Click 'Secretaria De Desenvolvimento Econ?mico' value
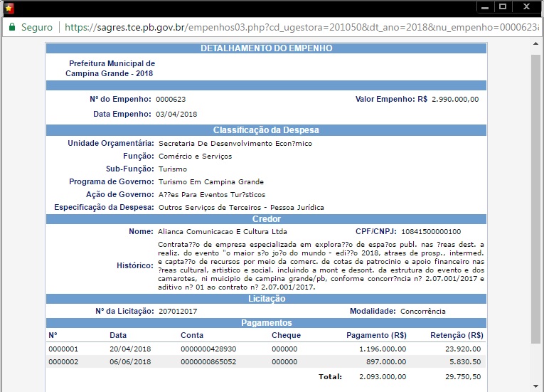This screenshot has height=392, width=544. coord(235,144)
